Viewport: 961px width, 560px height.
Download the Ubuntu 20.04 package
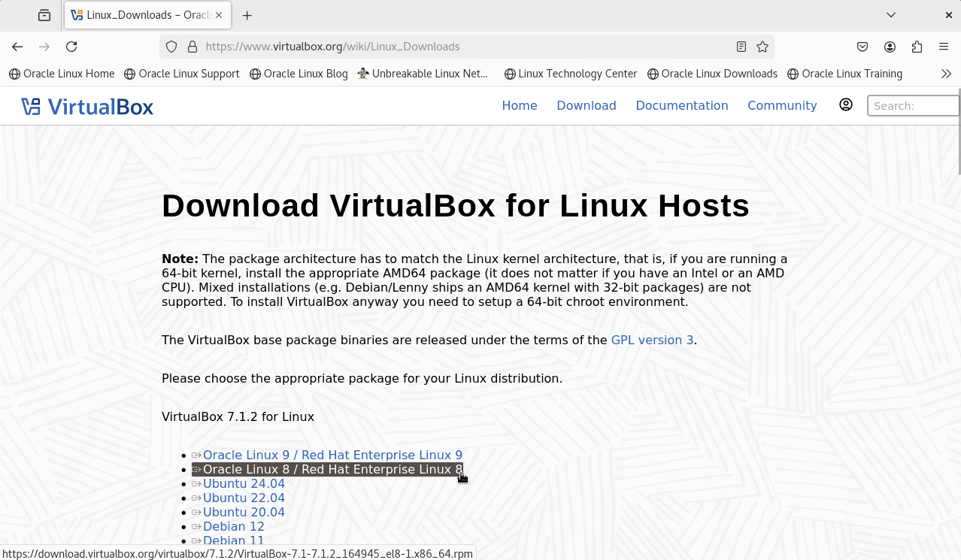[244, 512]
